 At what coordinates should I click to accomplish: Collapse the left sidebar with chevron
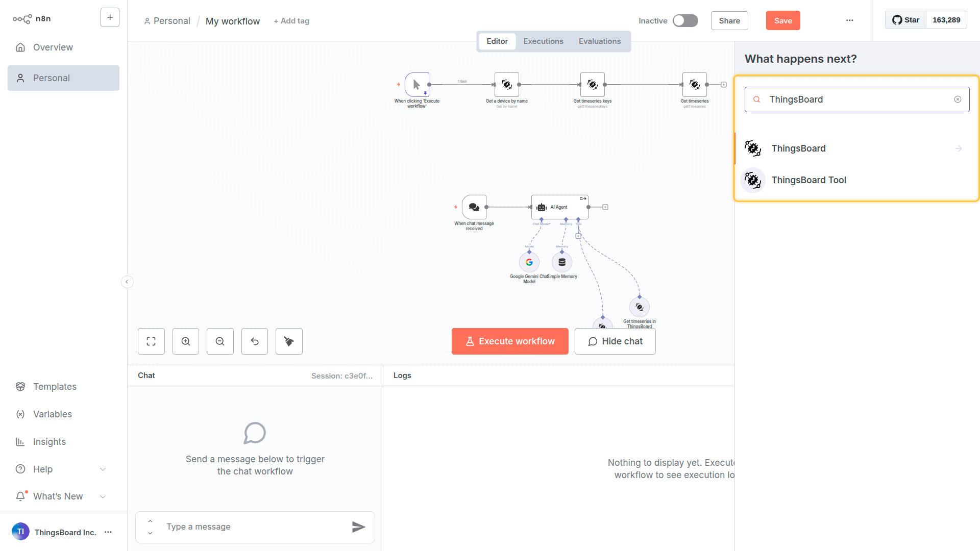pyautogui.click(x=127, y=282)
